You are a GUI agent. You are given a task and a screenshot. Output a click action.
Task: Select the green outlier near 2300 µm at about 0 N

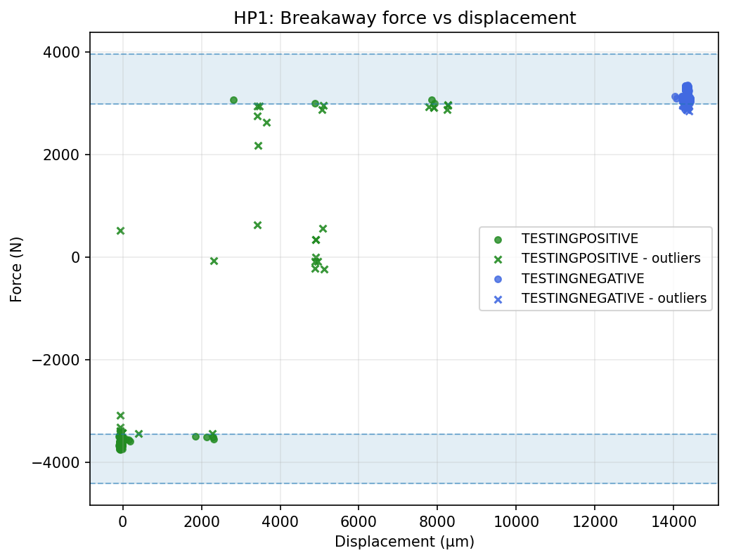click(x=214, y=261)
